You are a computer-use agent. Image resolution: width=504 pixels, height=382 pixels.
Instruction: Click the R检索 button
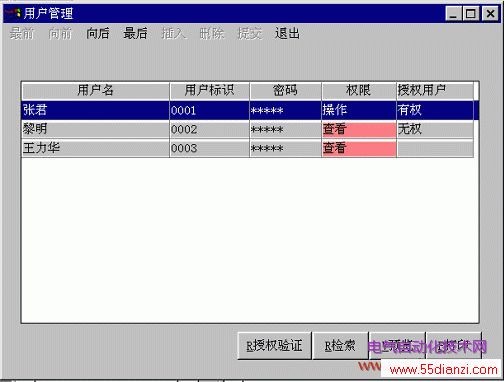point(340,346)
